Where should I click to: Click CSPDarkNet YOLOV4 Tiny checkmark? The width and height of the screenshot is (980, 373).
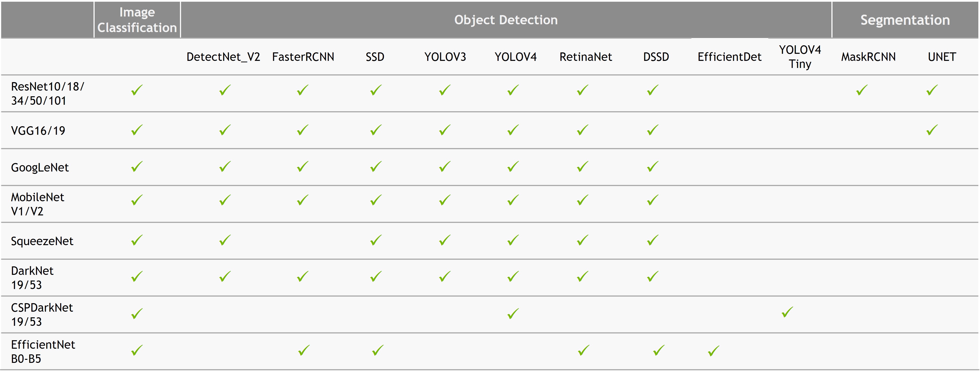point(787,312)
